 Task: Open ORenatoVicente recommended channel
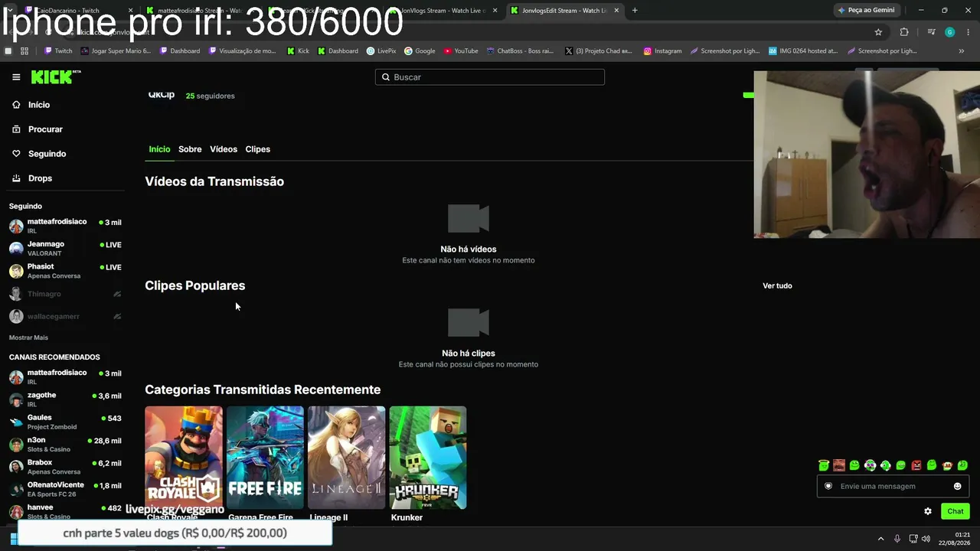pos(65,489)
